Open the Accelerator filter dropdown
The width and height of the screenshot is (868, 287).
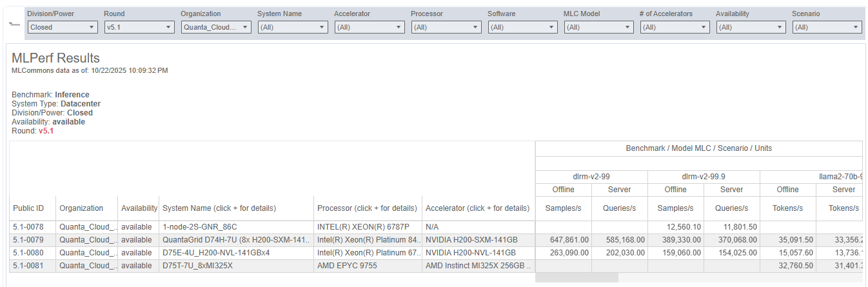click(x=370, y=27)
